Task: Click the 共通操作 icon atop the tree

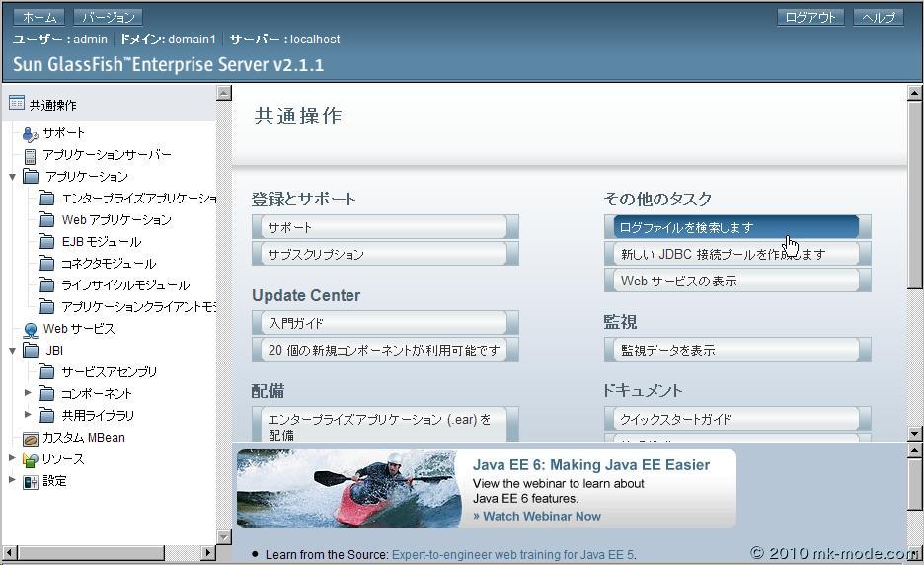Action: [x=16, y=104]
